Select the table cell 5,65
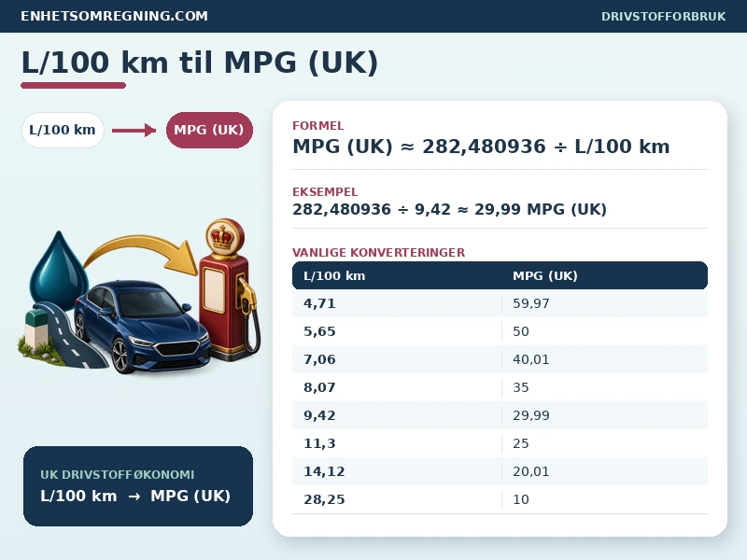This screenshot has height=560, width=747. pyautogui.click(x=319, y=331)
